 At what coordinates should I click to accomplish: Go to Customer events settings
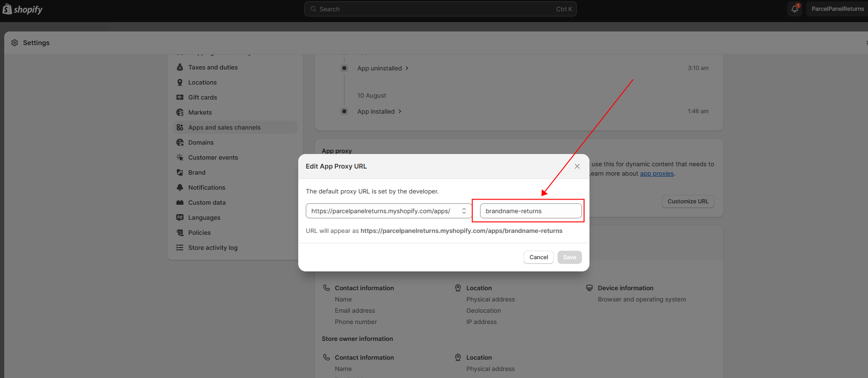(213, 157)
